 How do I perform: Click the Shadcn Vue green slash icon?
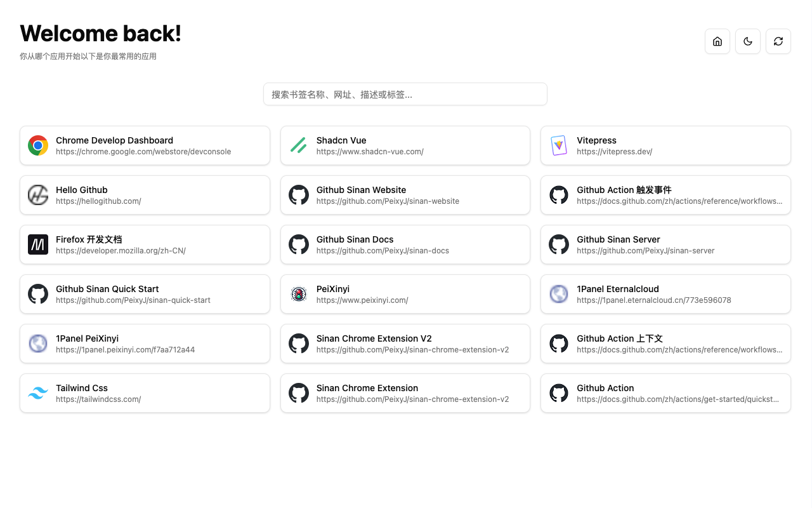pos(299,145)
